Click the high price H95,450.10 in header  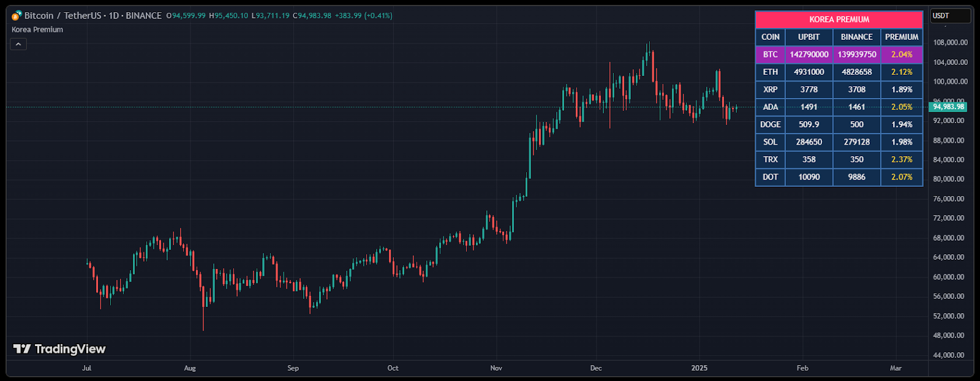[x=229, y=16]
